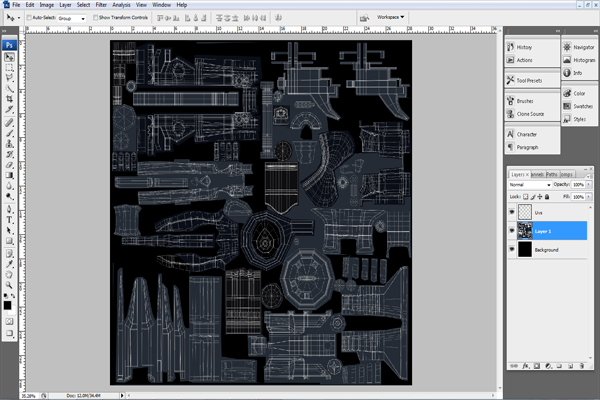The image size is (600, 400).
Task: Delete layer with trash icon
Action: coord(582,366)
